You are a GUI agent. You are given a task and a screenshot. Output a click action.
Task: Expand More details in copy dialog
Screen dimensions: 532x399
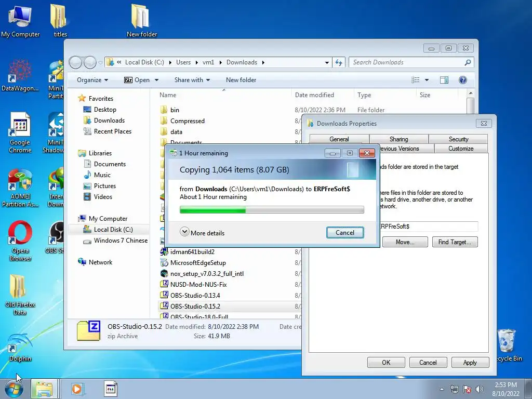(202, 233)
